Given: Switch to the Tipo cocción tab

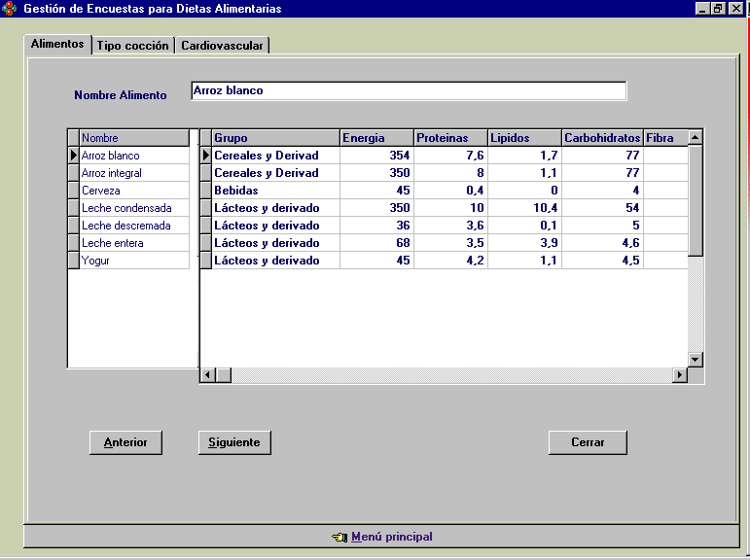Looking at the screenshot, I should [132, 46].
